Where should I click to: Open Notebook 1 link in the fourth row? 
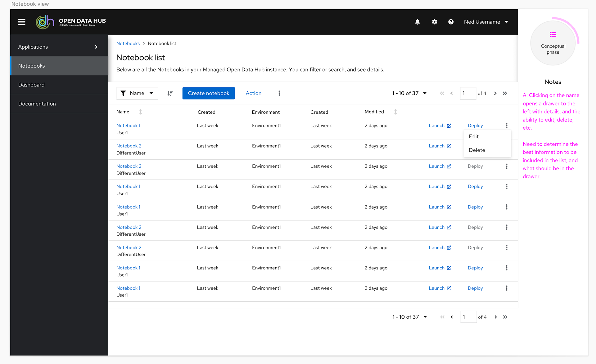point(129,186)
